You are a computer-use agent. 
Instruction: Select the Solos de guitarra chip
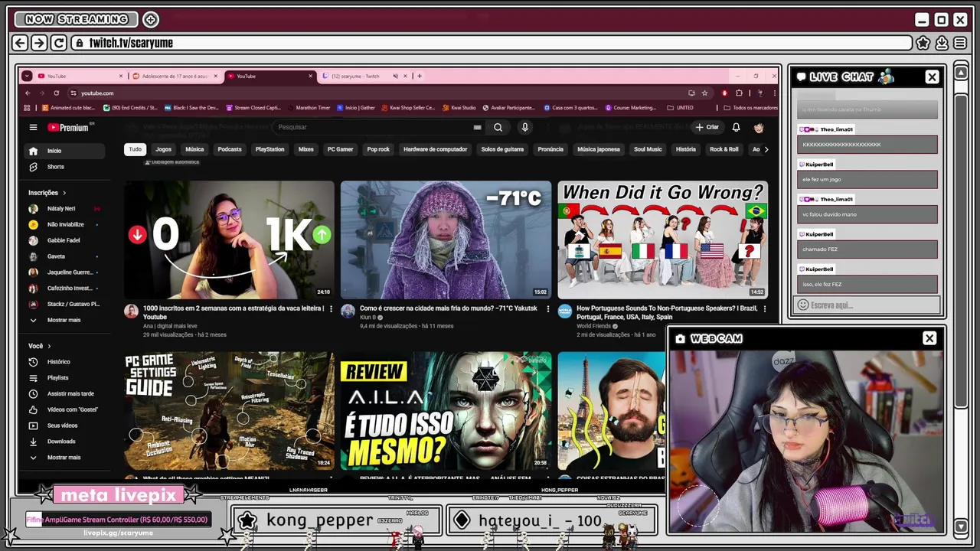(502, 149)
